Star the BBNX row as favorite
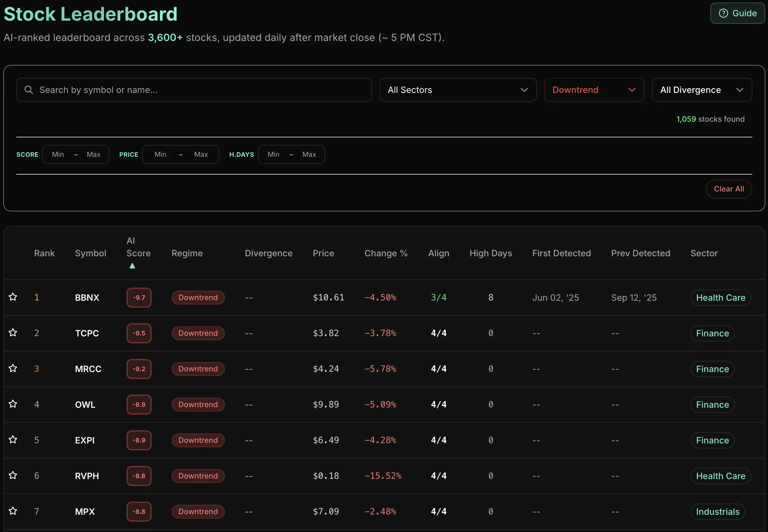The width and height of the screenshot is (768, 532). pyautogui.click(x=13, y=297)
